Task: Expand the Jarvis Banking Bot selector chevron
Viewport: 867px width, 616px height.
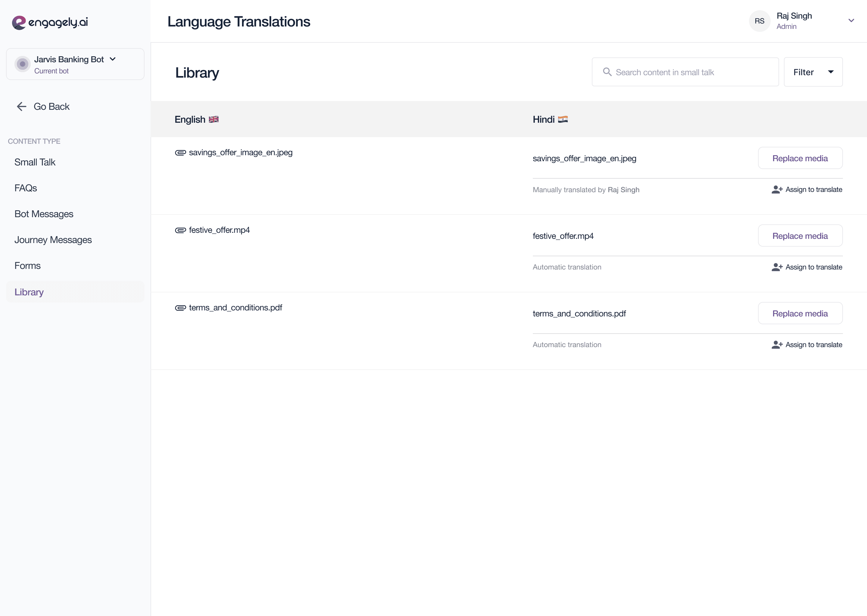Action: click(x=113, y=59)
